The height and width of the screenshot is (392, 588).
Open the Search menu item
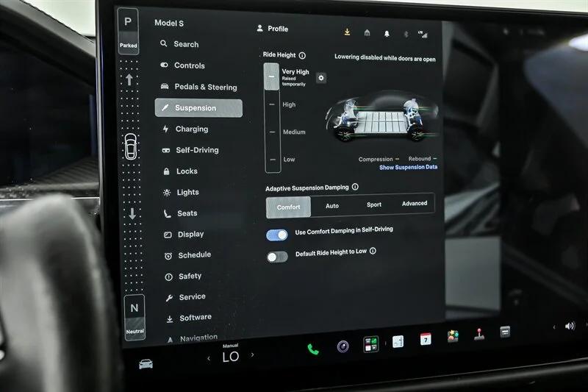click(179, 44)
